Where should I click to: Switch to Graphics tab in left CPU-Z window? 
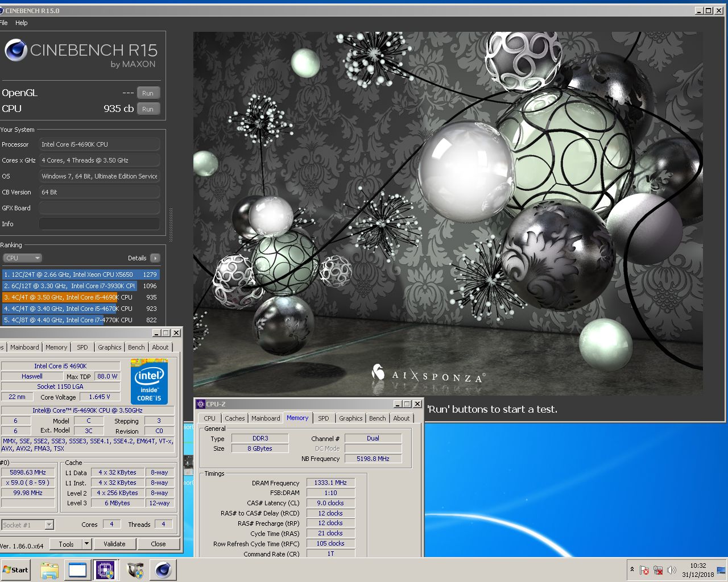click(x=109, y=347)
